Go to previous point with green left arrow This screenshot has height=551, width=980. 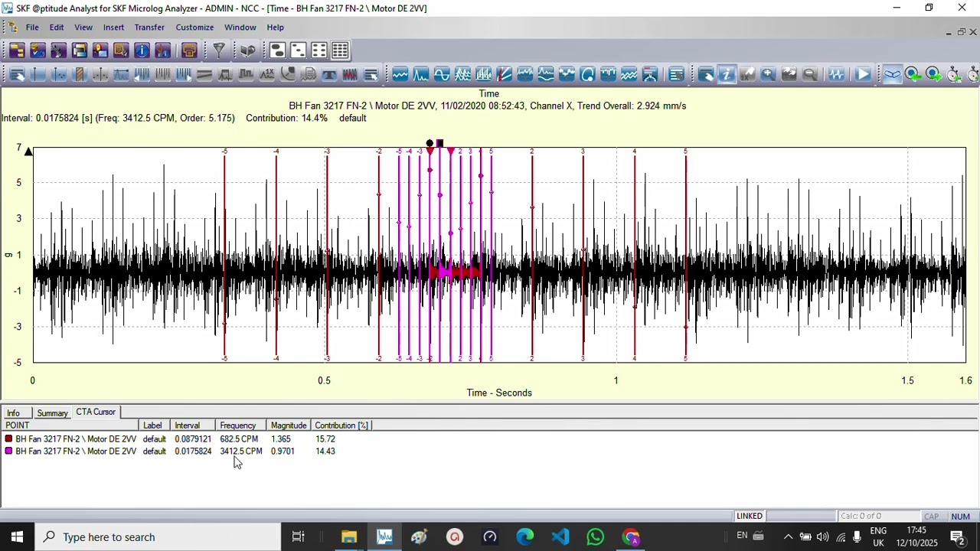(913, 74)
